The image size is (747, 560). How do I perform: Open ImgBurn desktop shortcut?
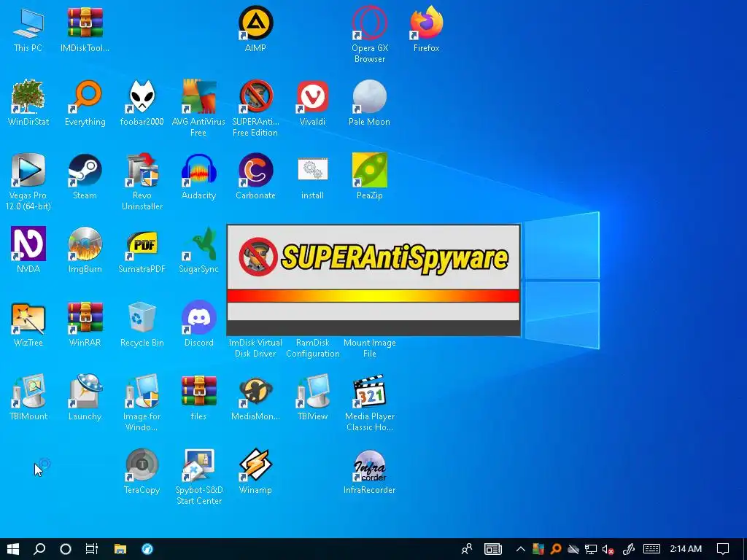pyautogui.click(x=85, y=250)
